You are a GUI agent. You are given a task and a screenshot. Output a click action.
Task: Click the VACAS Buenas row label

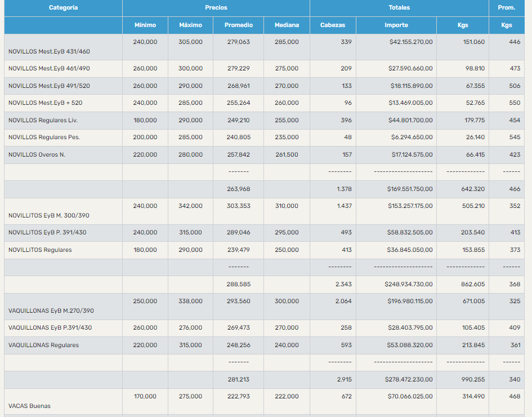(x=29, y=406)
